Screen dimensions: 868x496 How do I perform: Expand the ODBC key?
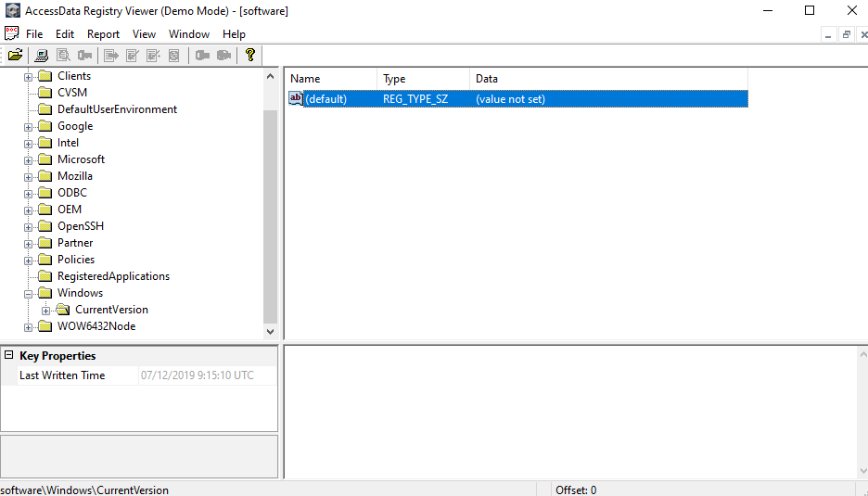tap(28, 194)
